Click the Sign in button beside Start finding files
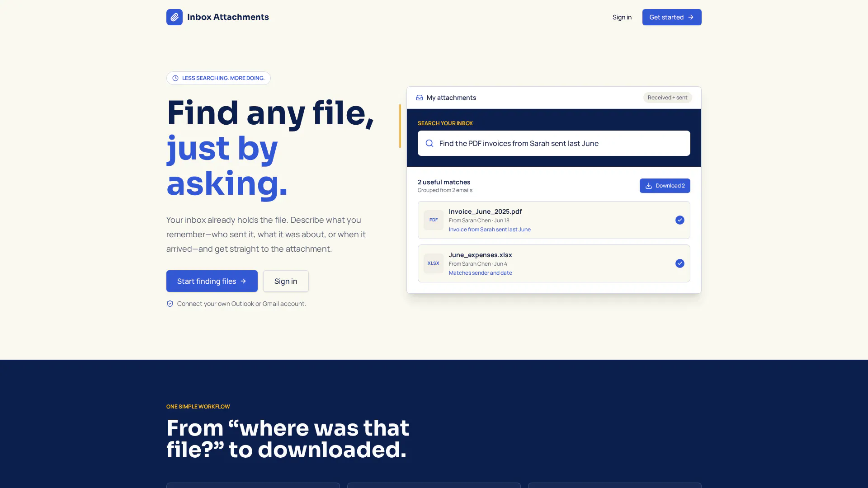Image resolution: width=868 pixels, height=488 pixels. tap(286, 281)
